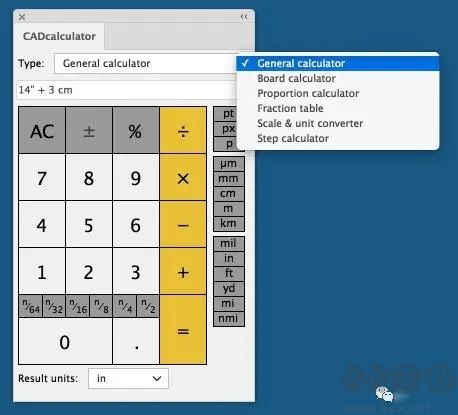Tap the number 2 key
Viewport: 458px width, 415px height.
point(89,271)
